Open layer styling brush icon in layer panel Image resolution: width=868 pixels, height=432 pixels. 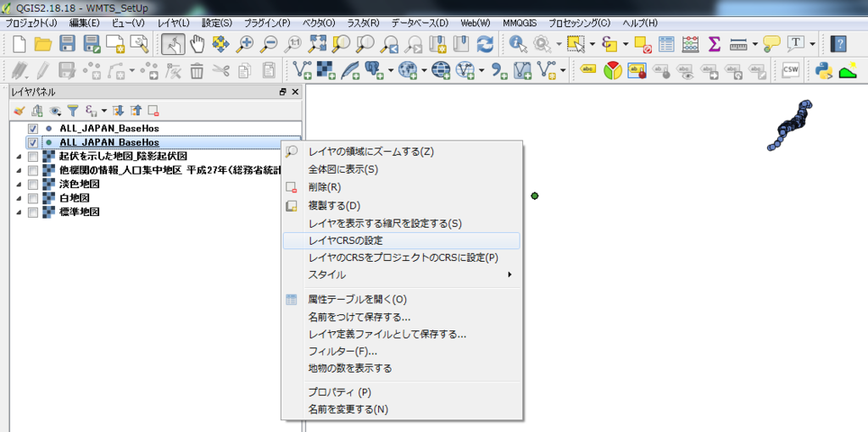[x=19, y=111]
